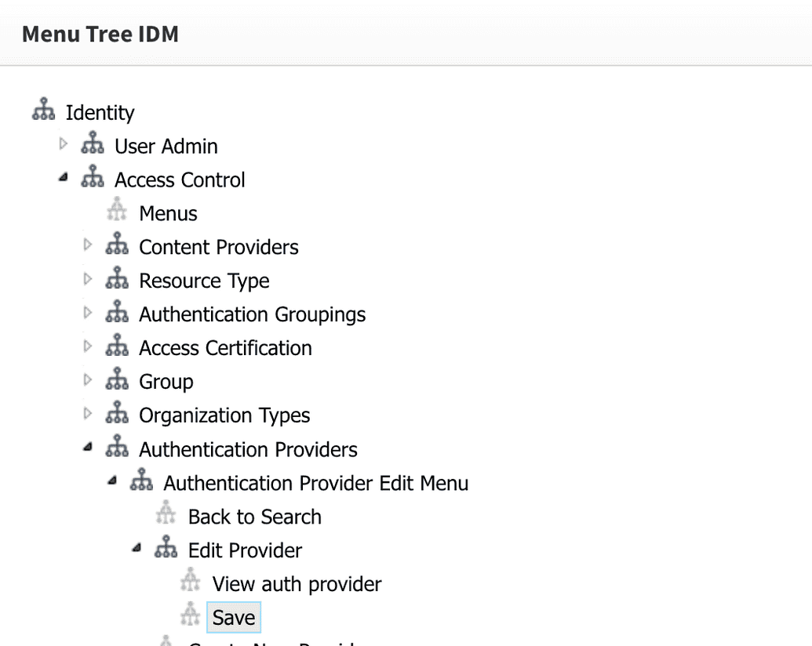The width and height of the screenshot is (812, 646).
Task: Click the Authentication Providers node icon
Action: click(117, 447)
